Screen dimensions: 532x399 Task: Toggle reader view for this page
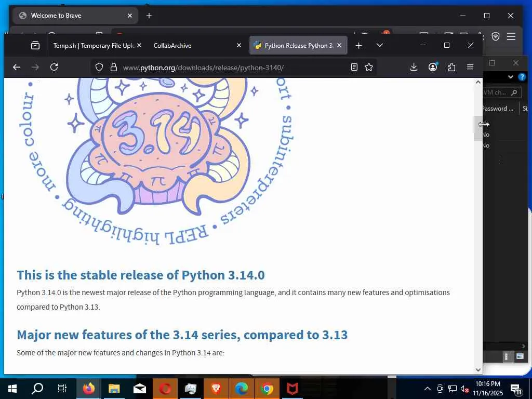pos(354,67)
